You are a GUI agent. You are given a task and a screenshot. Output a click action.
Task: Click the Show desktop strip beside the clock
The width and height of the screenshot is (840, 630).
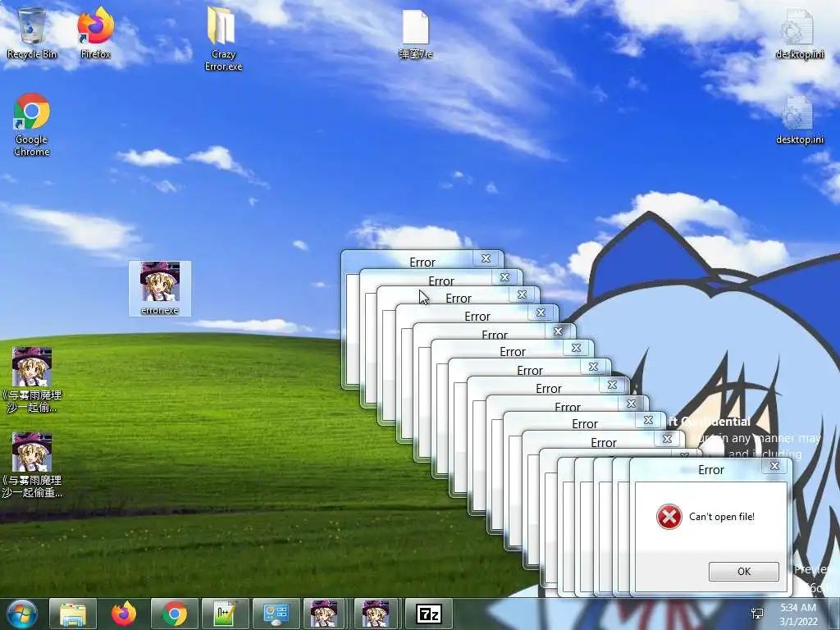point(834,614)
